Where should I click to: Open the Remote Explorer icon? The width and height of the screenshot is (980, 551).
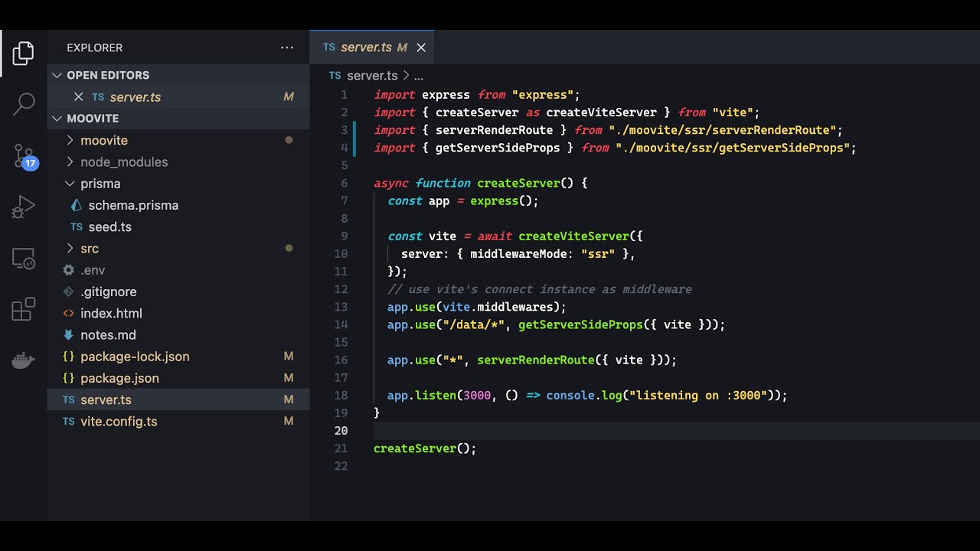click(23, 259)
